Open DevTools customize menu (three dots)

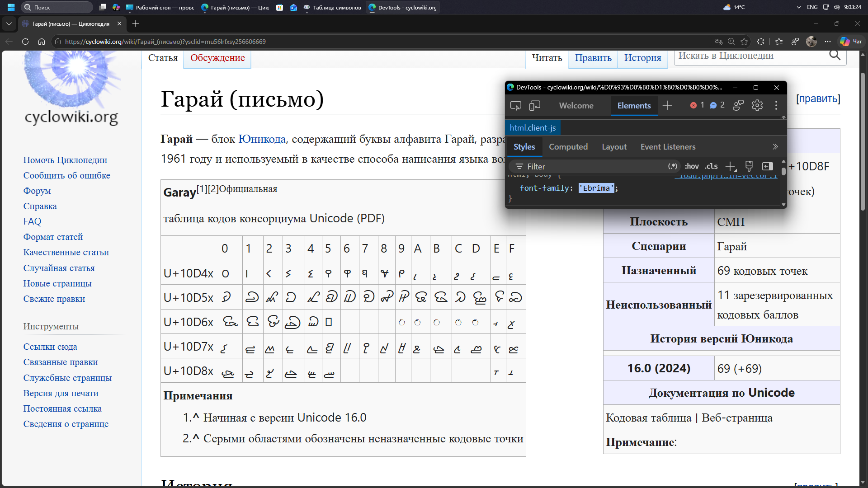coord(776,105)
